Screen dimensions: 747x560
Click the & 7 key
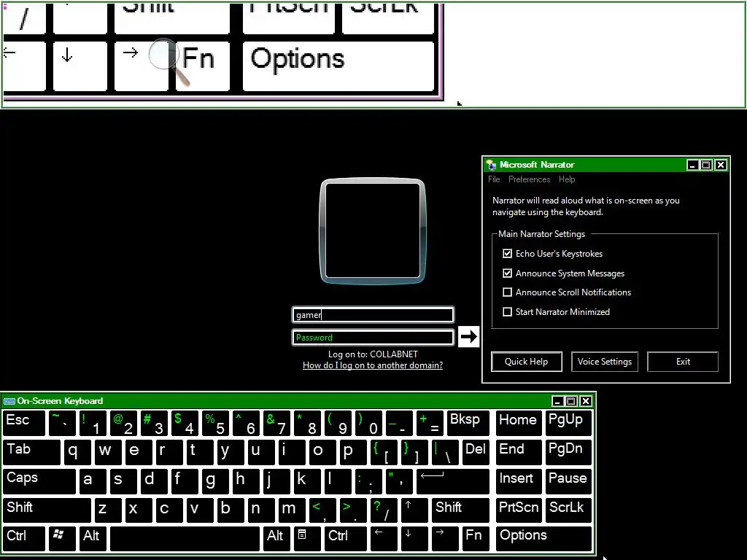point(276,423)
